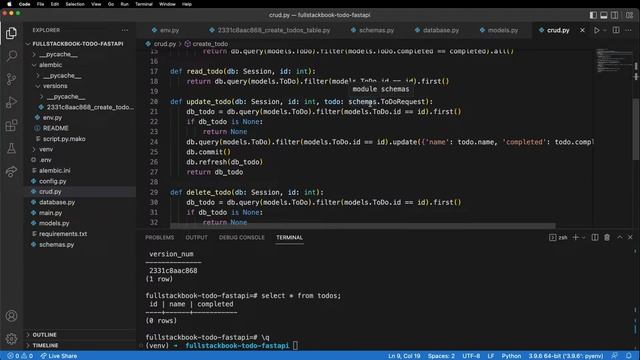Switch to the models.py tab
This screenshot has width=640, height=360.
499,30
